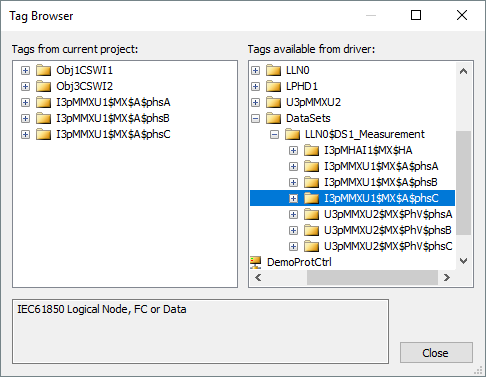
Task: Click driver tree scroll up arrow
Action: 463,71
